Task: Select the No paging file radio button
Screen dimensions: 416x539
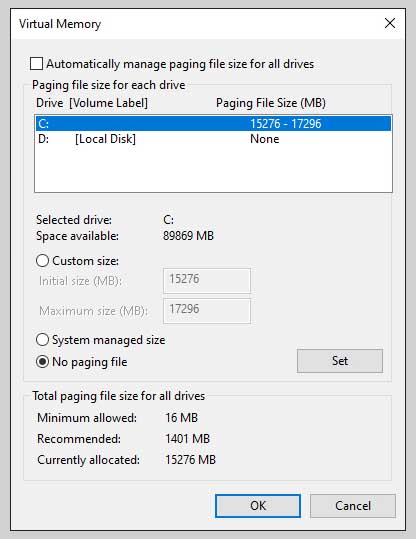Action: (42, 362)
